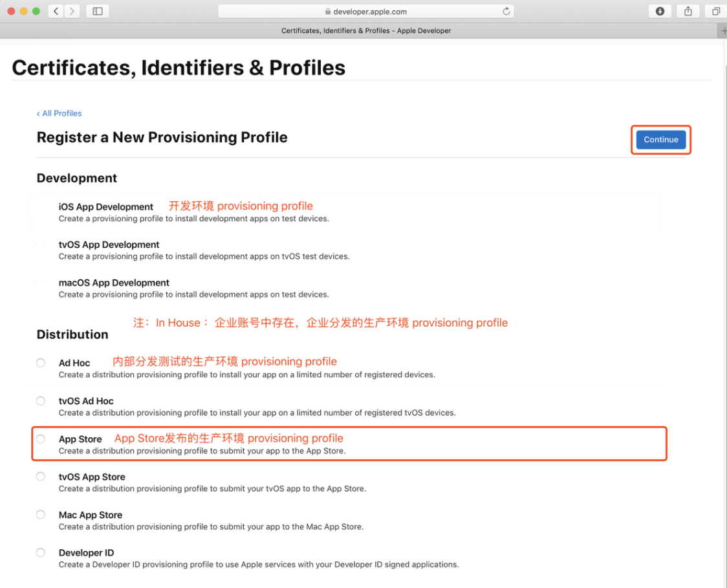The height and width of the screenshot is (588, 727).
Task: Click the Developer ID description text
Action: (x=259, y=565)
